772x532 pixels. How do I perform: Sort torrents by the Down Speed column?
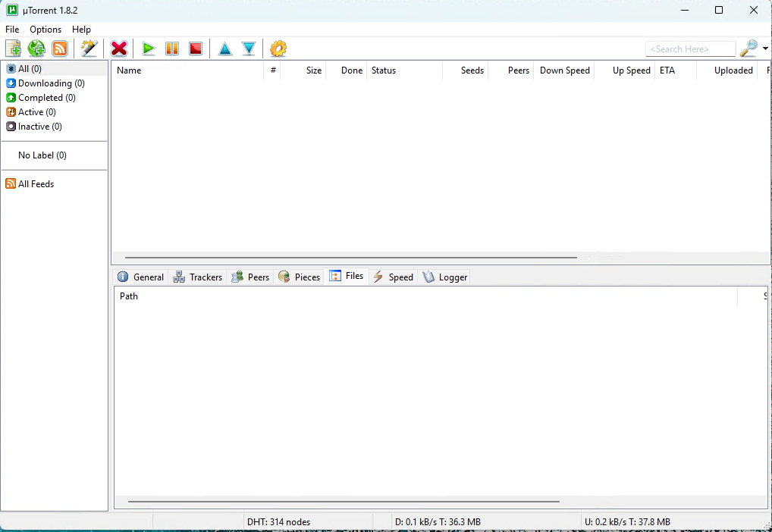(564, 70)
